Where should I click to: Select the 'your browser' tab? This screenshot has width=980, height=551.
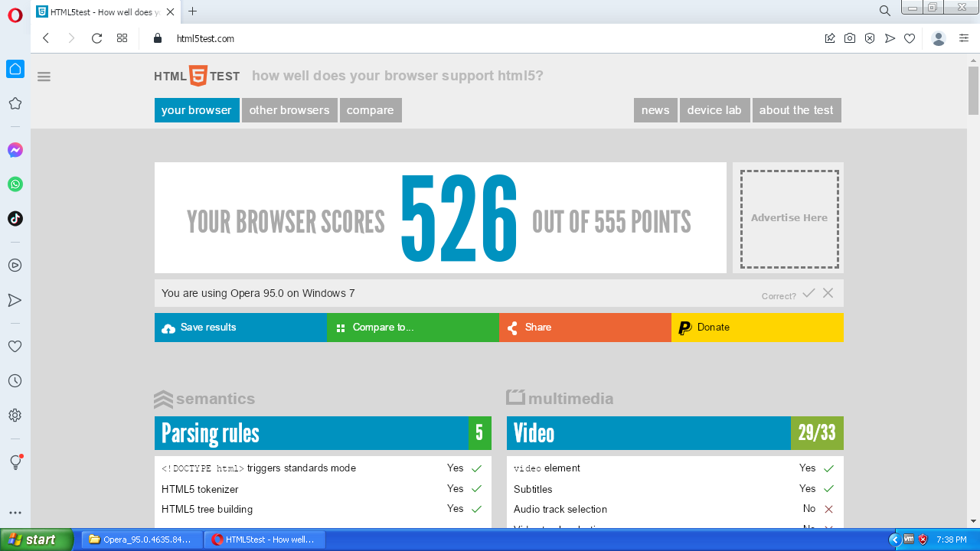tap(197, 110)
